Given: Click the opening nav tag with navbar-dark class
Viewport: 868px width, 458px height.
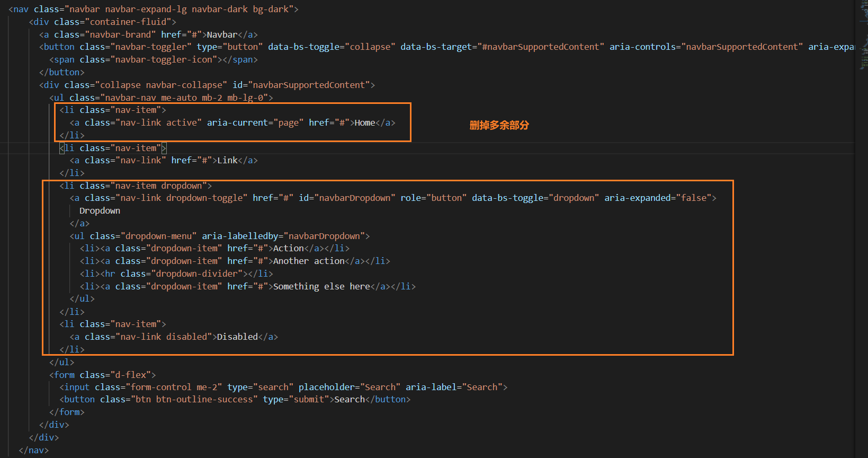Looking at the screenshot, I should point(154,9).
